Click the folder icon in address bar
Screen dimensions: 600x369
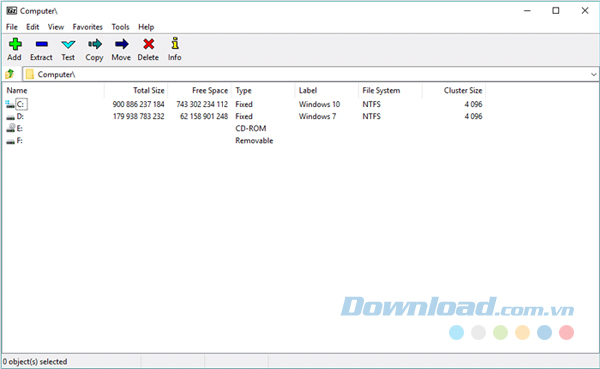(x=30, y=74)
